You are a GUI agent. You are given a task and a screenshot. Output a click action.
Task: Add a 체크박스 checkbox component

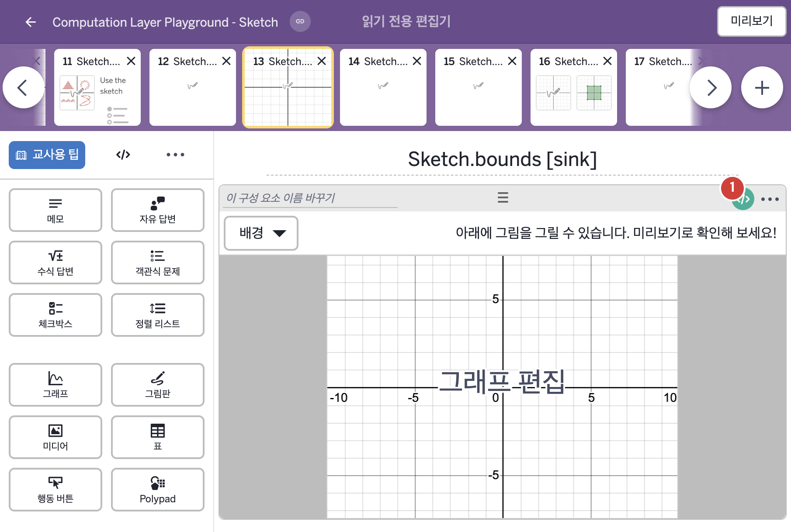point(56,315)
